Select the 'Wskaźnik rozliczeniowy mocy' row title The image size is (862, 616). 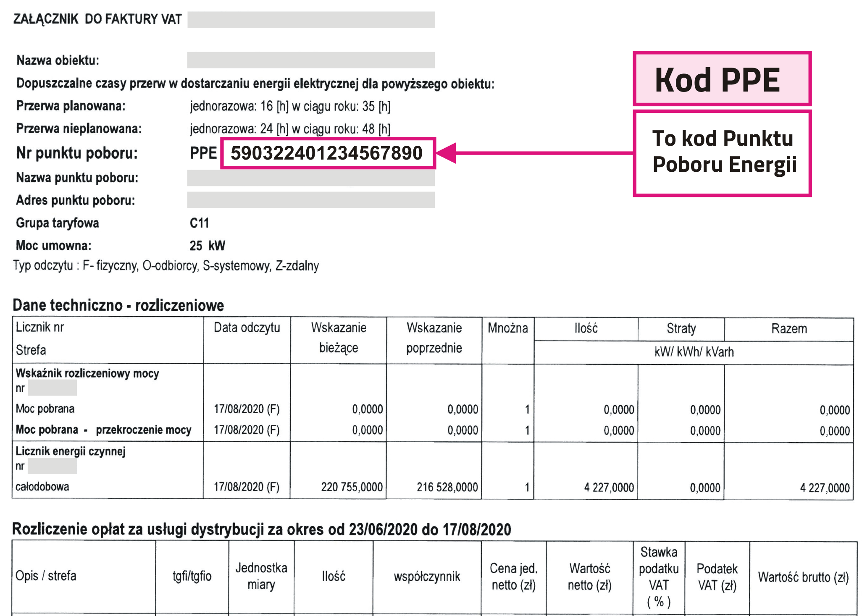click(x=87, y=373)
